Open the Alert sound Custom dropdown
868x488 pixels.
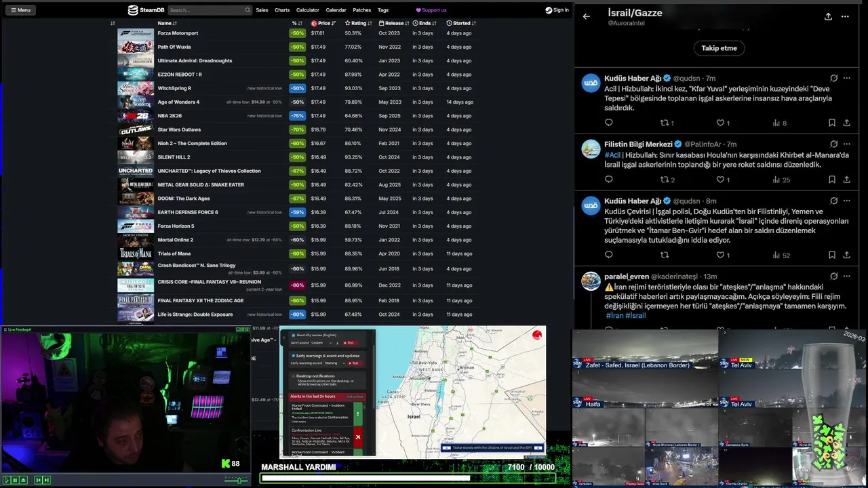[321, 343]
